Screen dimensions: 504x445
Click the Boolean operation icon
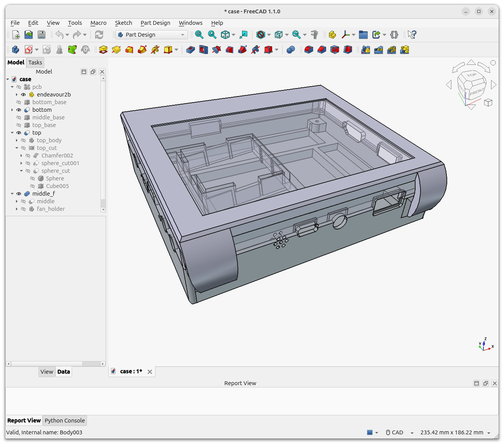tap(291, 50)
